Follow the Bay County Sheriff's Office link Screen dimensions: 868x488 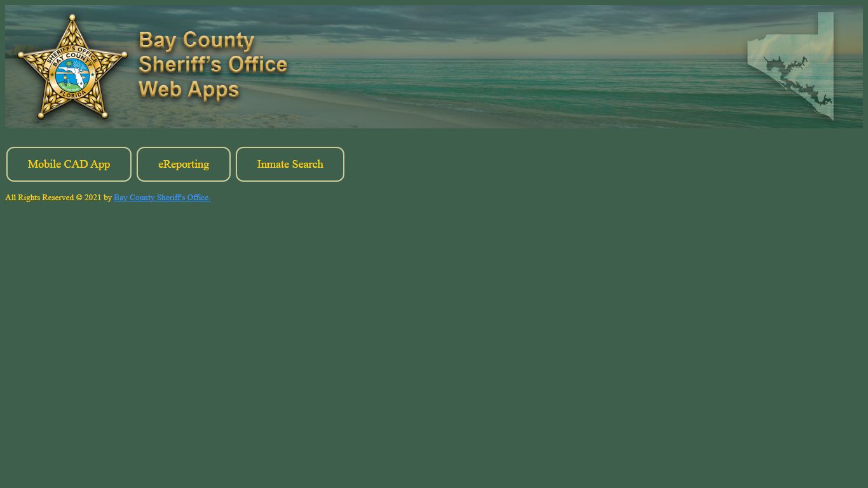pos(162,198)
